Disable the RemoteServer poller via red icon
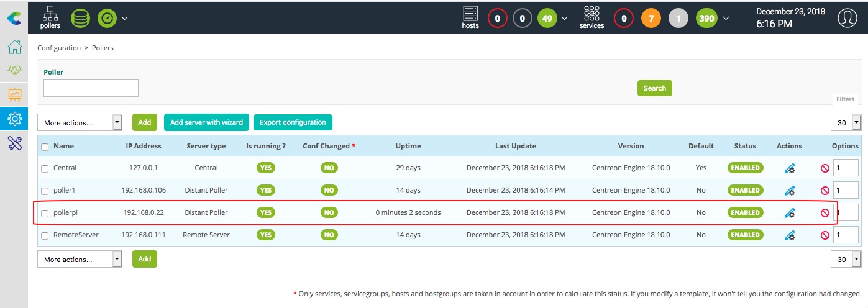Viewport: 868px width, 308px height. click(x=825, y=235)
